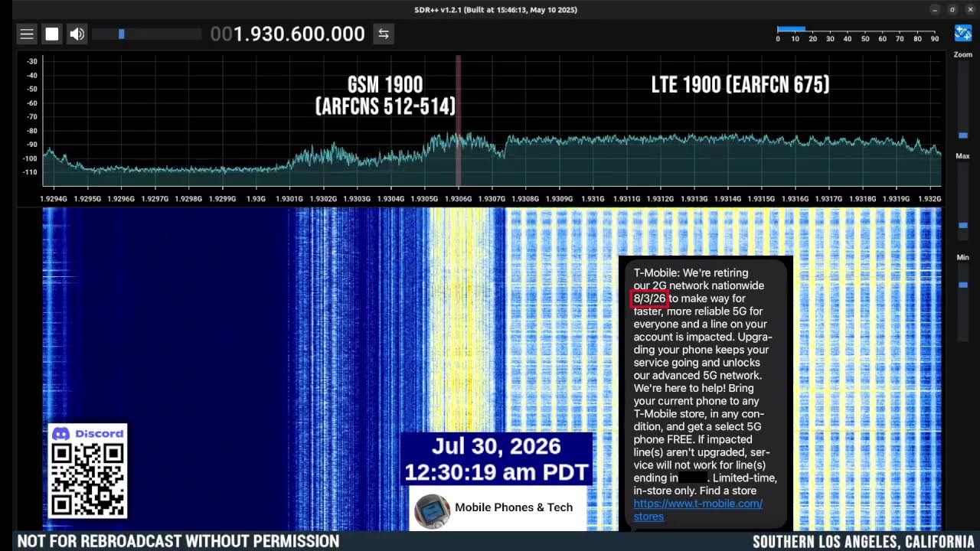980x551 pixels.
Task: Adjust the Min level slider handle
Action: click(963, 285)
